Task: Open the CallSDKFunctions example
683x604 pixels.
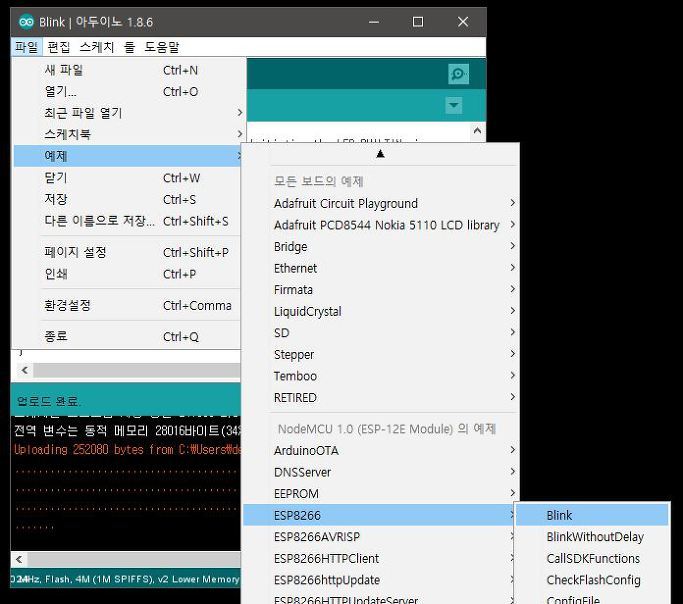Action: [x=592, y=558]
